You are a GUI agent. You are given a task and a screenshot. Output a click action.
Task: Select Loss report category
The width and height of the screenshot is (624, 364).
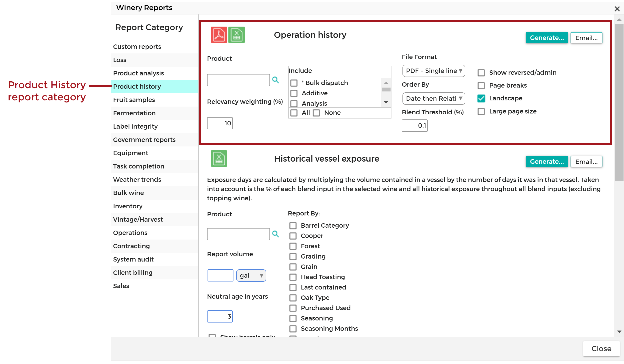point(155,60)
